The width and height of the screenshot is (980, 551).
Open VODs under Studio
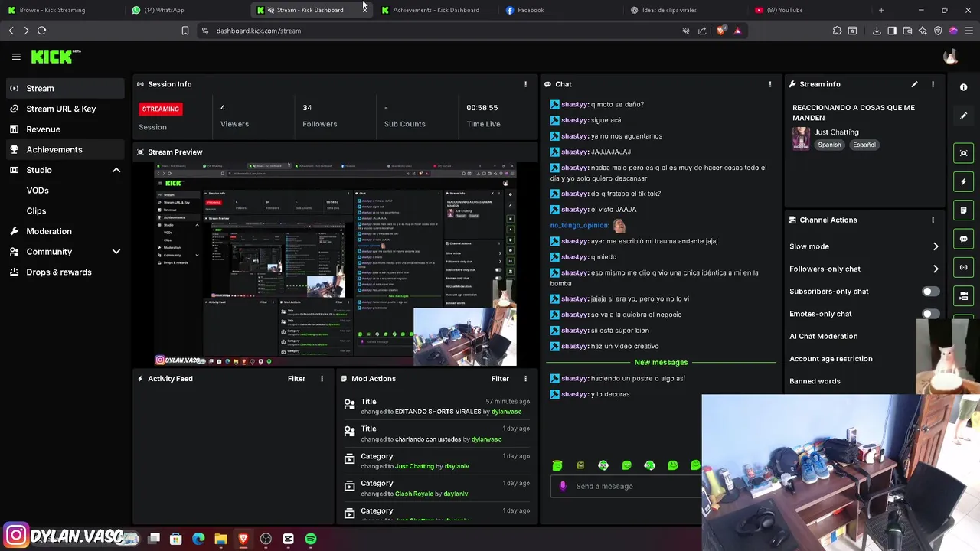coord(38,191)
